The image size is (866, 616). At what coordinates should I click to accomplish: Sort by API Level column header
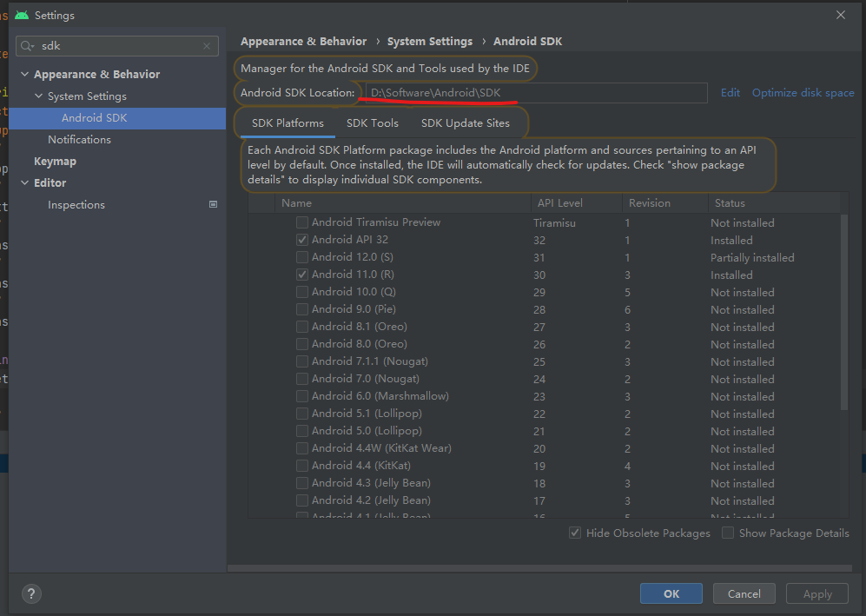point(577,203)
